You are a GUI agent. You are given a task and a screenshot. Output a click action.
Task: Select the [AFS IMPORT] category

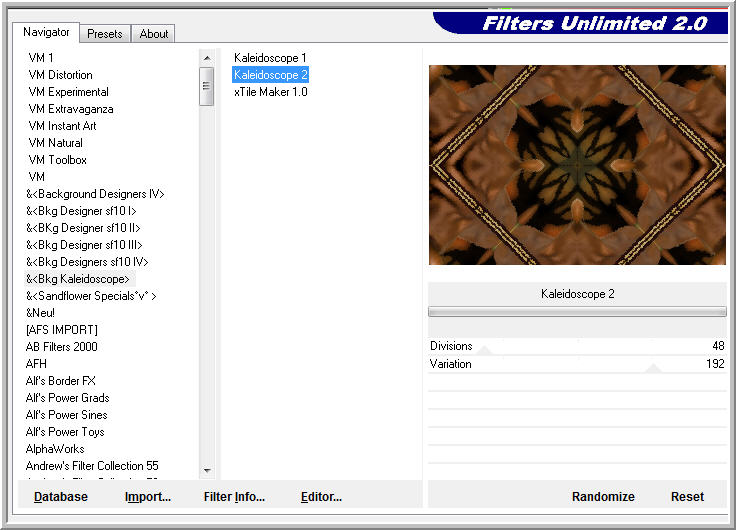point(62,330)
